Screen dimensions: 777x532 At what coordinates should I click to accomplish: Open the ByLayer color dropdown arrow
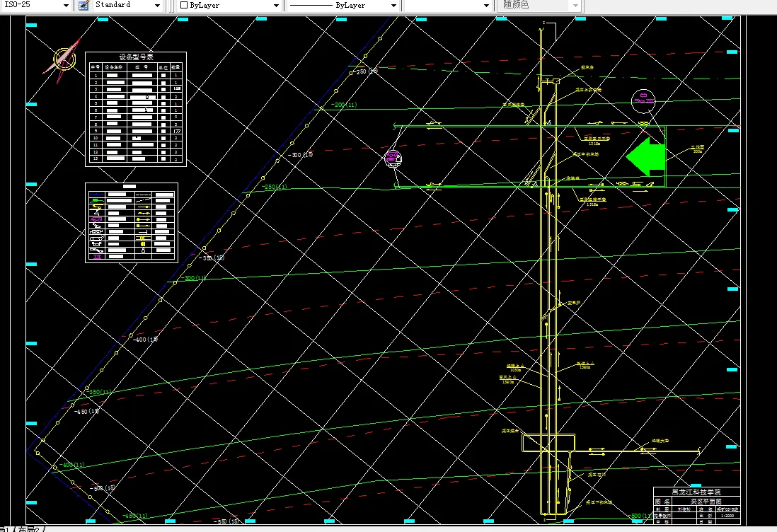click(276, 6)
